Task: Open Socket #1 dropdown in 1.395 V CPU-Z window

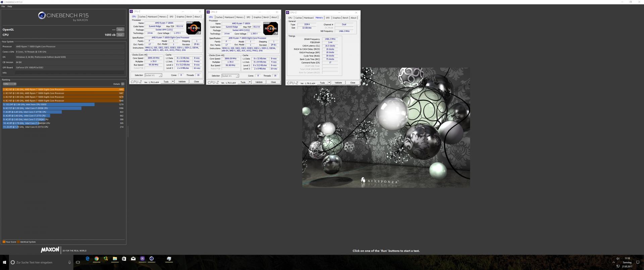Action: pos(230,76)
